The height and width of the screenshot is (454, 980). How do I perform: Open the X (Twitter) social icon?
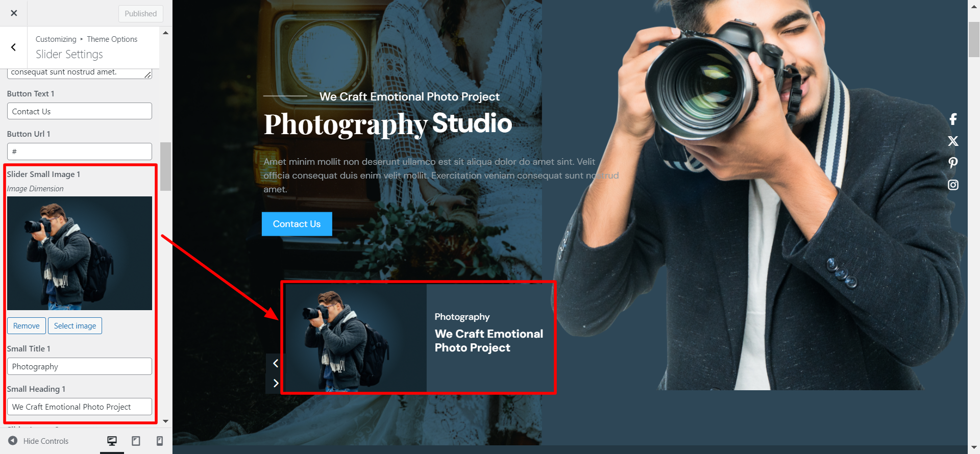click(x=952, y=141)
